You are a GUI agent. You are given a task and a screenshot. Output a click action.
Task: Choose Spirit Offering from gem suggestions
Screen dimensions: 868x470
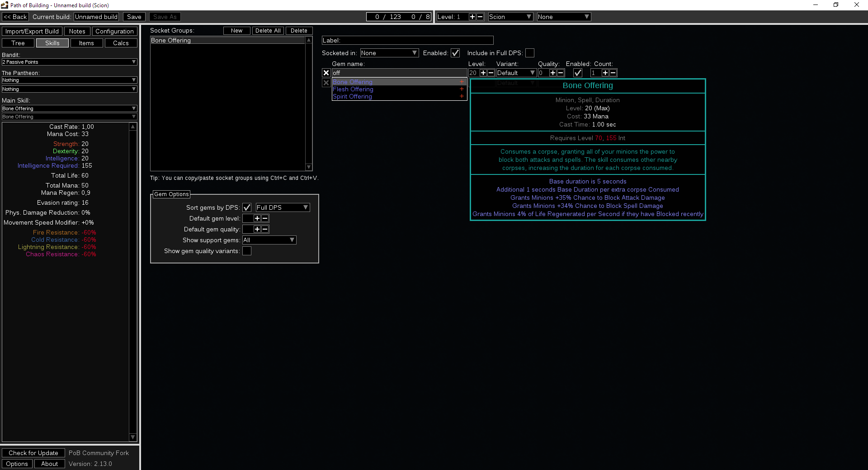[x=399, y=96]
